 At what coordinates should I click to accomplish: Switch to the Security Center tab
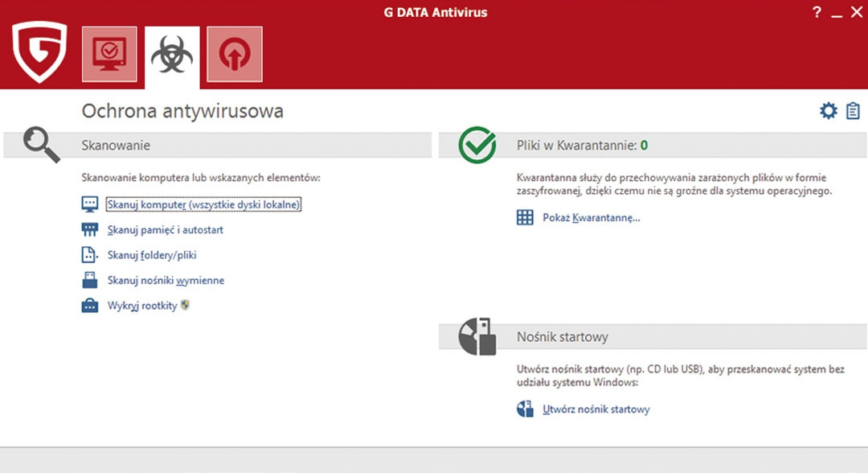[108, 54]
